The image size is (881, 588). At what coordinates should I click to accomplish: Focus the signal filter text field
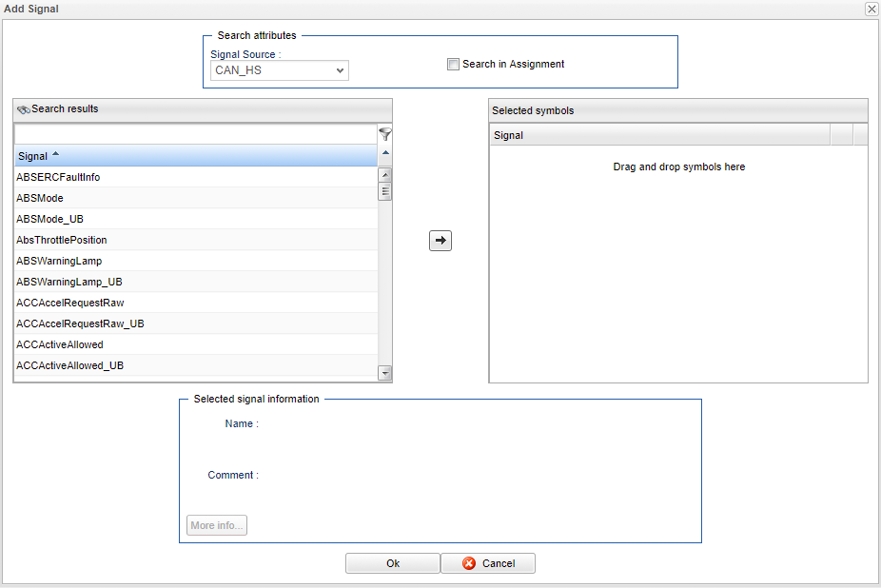tap(195, 134)
